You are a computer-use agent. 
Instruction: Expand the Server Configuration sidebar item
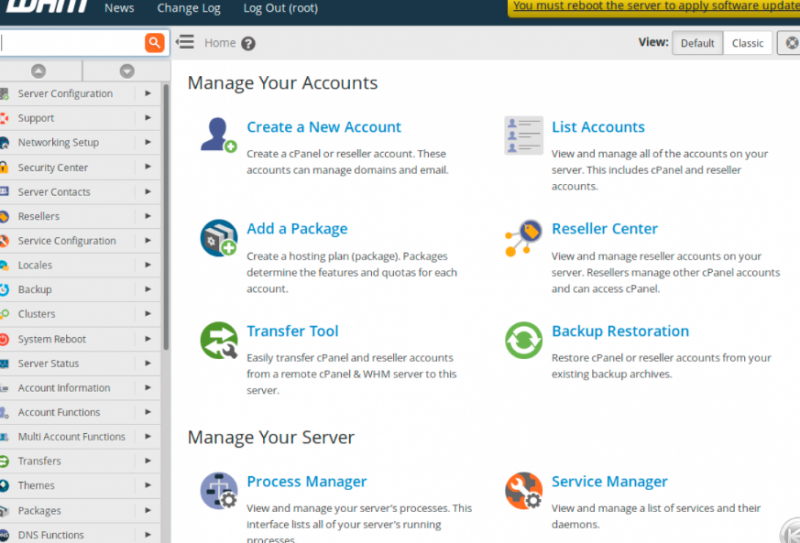point(65,94)
